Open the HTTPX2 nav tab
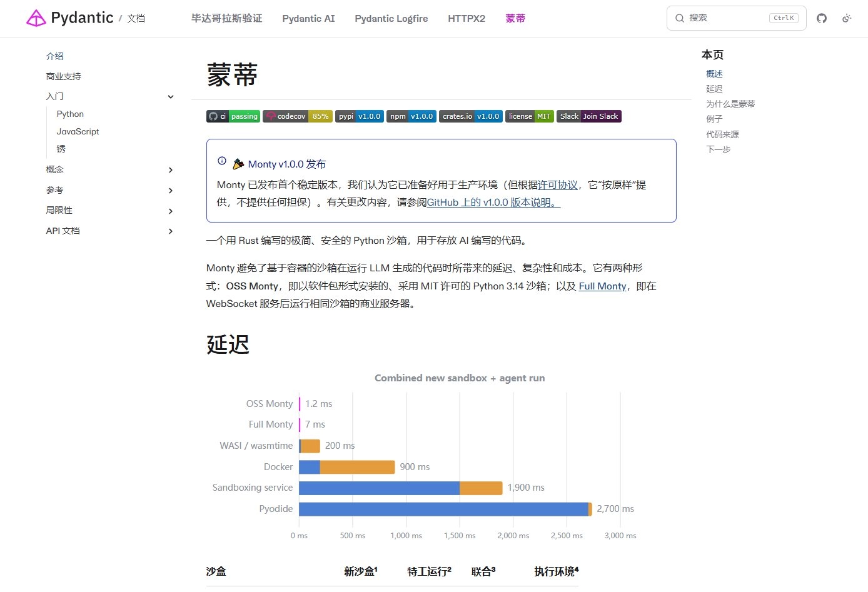The image size is (868, 592). (x=467, y=18)
